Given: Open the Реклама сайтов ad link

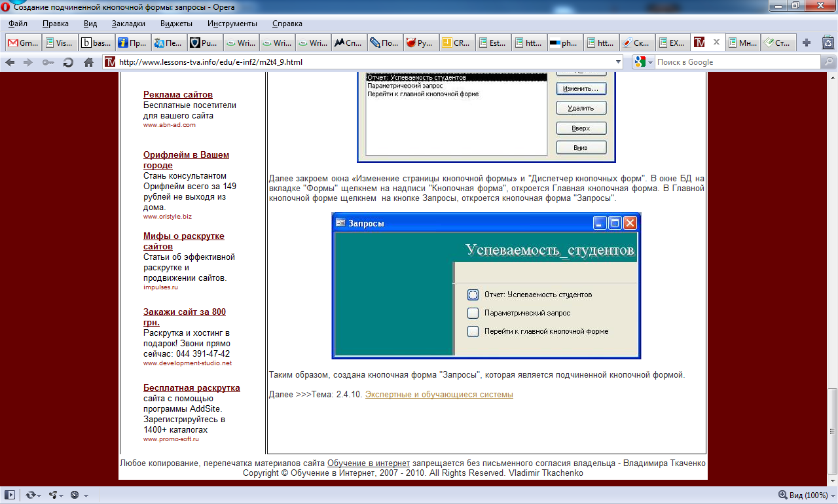Looking at the screenshot, I should coord(178,94).
